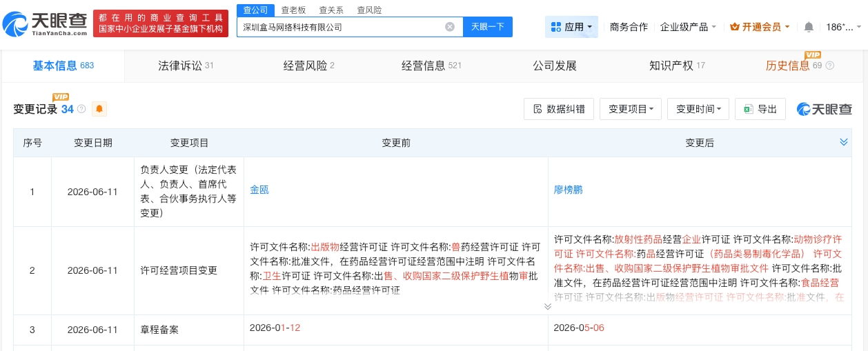The width and height of the screenshot is (868, 351).
Task: Open the 知识产权 tab
Action: tap(677, 66)
